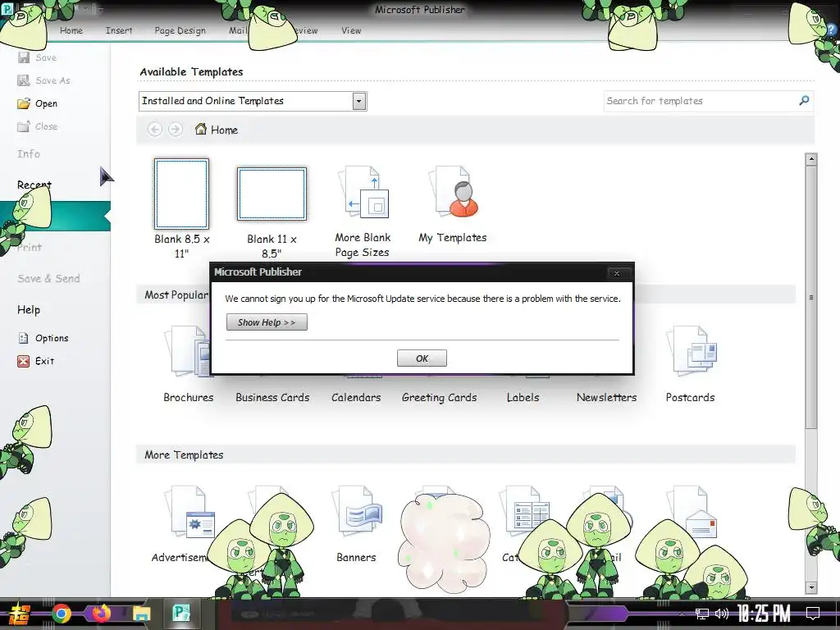The width and height of the screenshot is (840, 630).
Task: Open the Page Design ribbon tab
Action: (180, 30)
